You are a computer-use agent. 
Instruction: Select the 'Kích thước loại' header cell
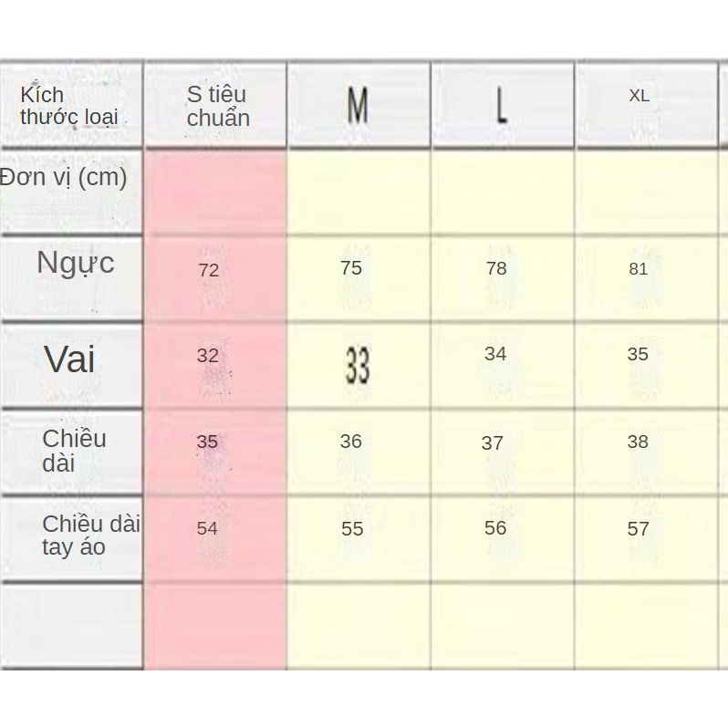pos(68,106)
